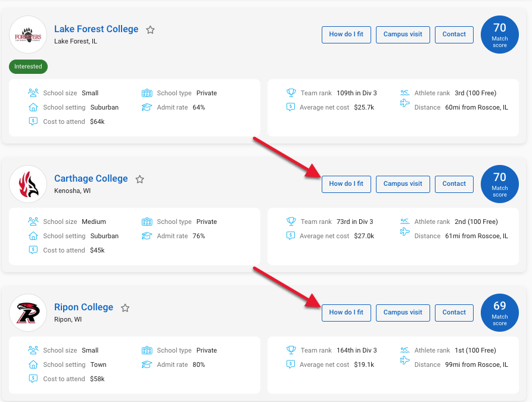532x402 pixels.
Task: Click Ripon distance airplane icon
Action: coord(405,360)
